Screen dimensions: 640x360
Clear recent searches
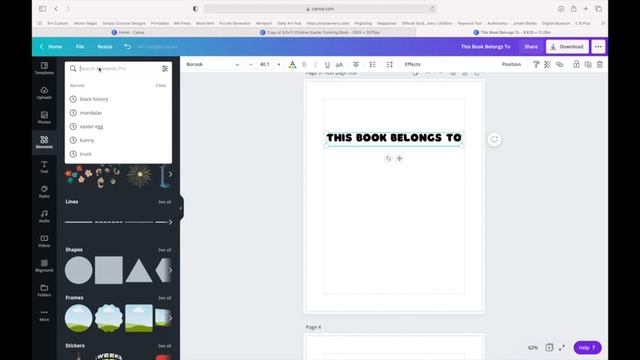[x=161, y=85]
